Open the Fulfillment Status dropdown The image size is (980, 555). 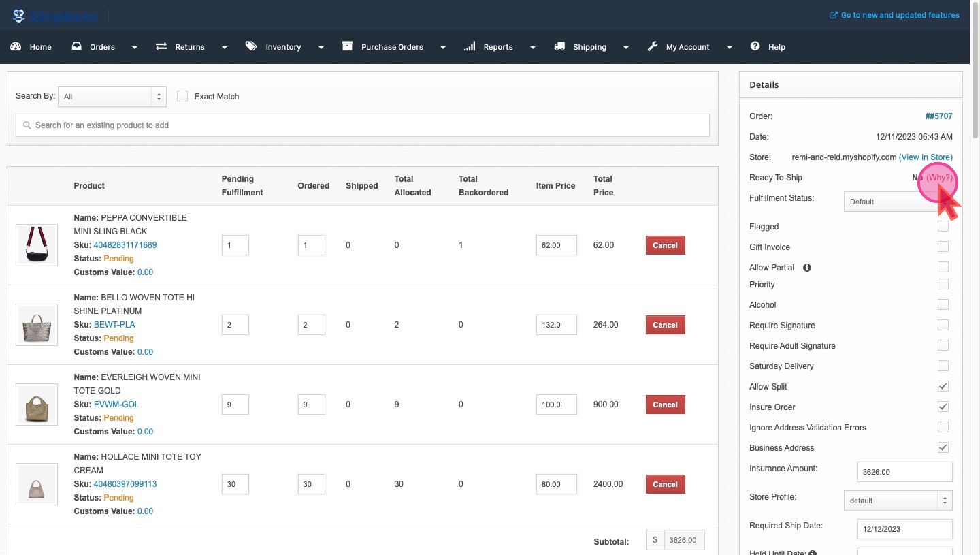pyautogui.click(x=898, y=202)
